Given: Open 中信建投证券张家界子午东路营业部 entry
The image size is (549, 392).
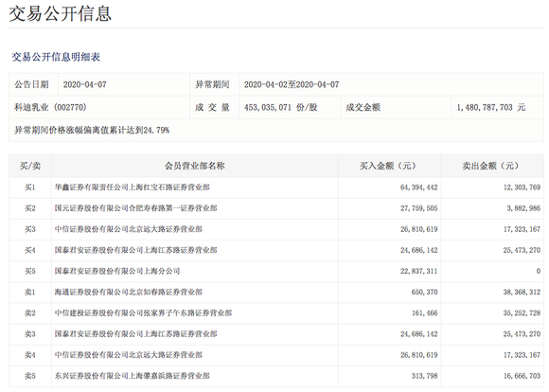Looking at the screenshot, I should pyautogui.click(x=143, y=313).
